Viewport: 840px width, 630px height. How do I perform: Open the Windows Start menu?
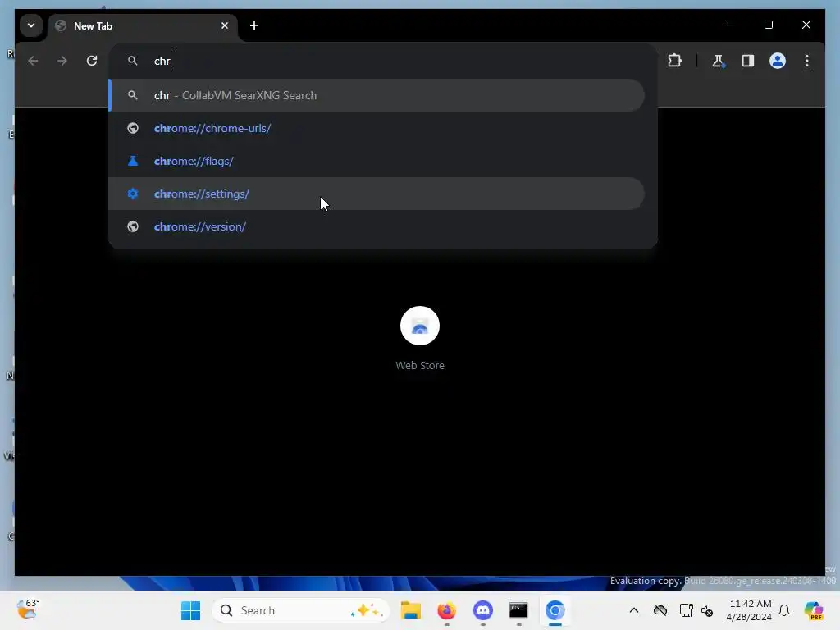click(x=190, y=610)
